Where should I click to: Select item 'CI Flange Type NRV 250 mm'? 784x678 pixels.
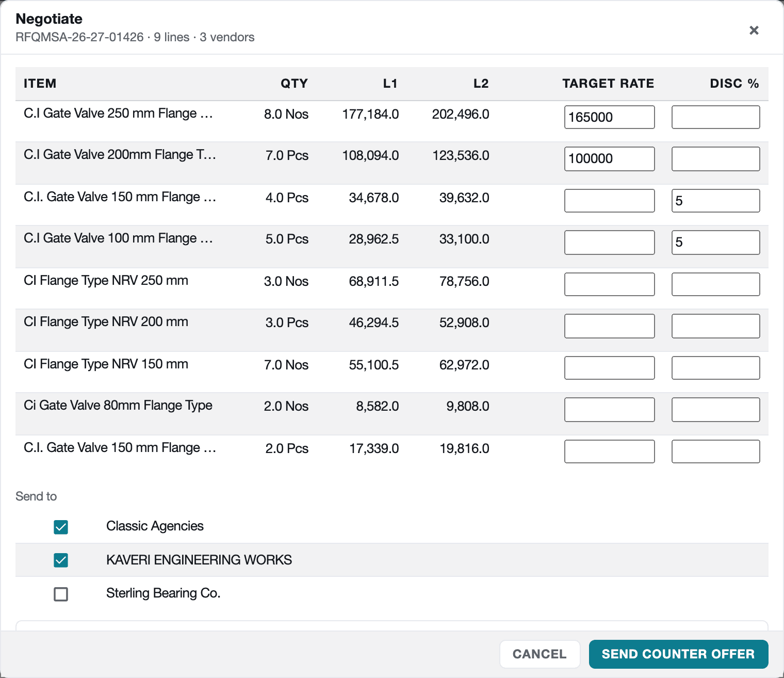point(106,281)
